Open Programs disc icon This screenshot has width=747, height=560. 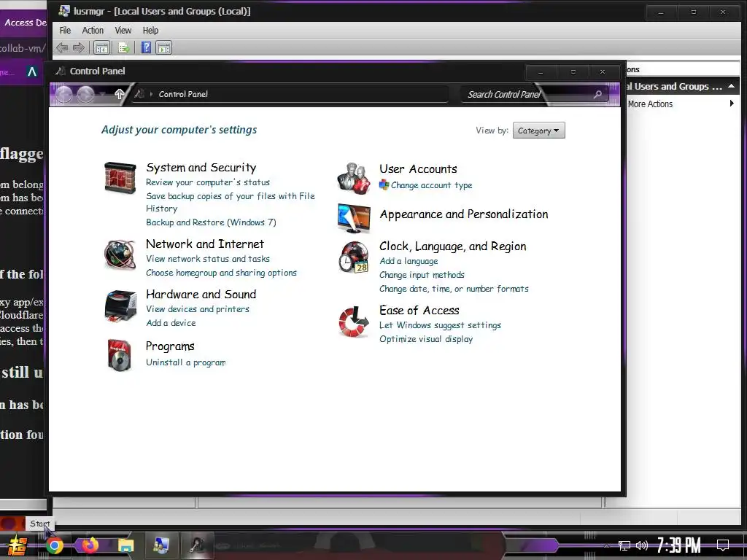pos(120,355)
